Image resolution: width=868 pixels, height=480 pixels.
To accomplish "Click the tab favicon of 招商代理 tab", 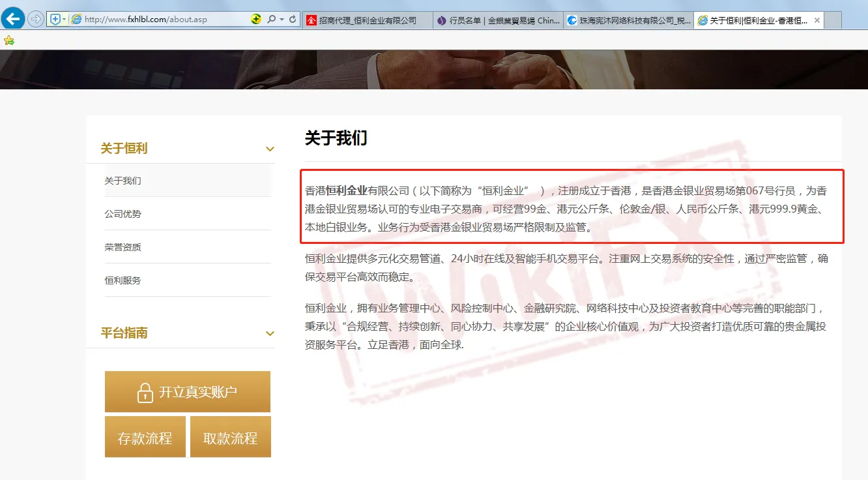I will click(x=311, y=20).
